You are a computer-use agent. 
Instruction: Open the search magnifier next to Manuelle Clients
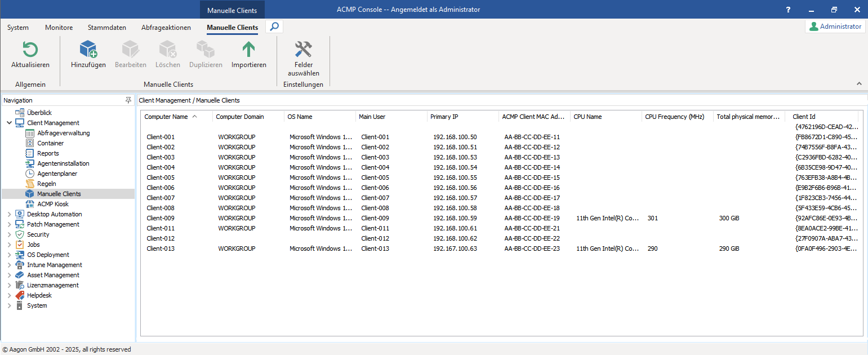pos(274,26)
